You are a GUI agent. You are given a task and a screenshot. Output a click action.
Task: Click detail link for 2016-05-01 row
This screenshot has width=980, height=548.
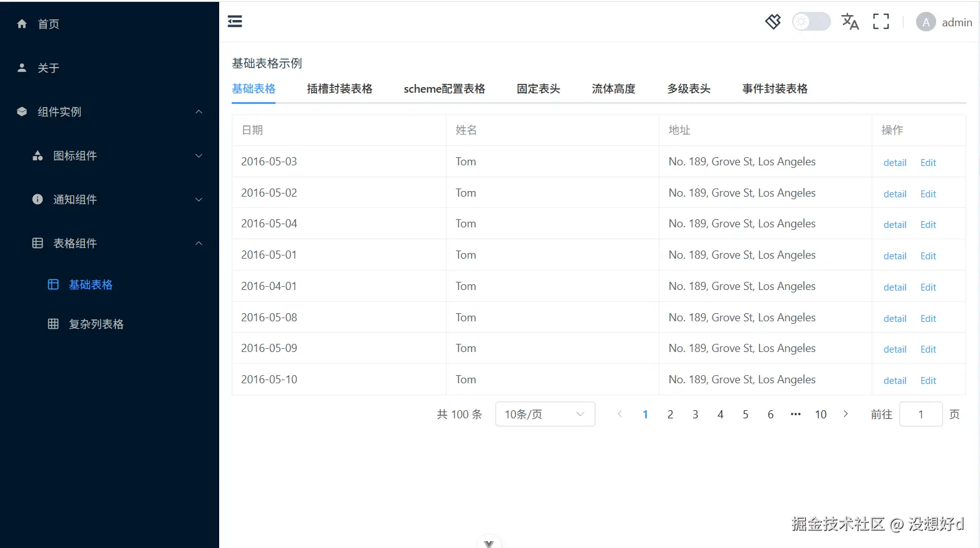[895, 256]
